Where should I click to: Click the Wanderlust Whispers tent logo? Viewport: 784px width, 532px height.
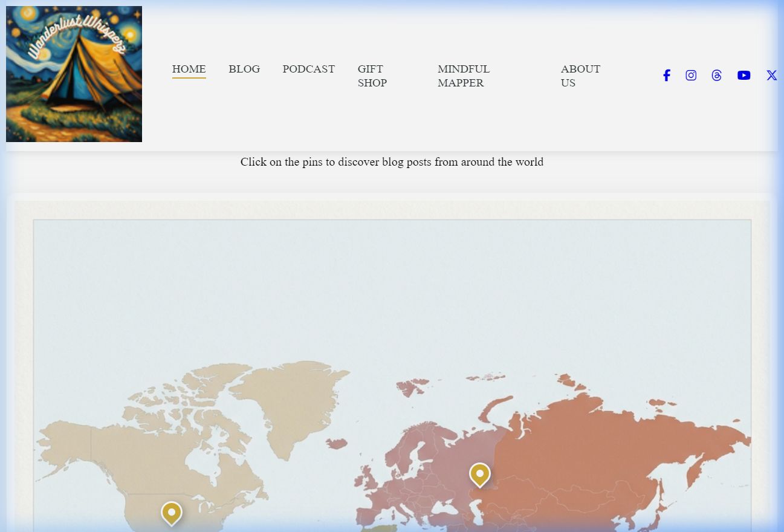click(74, 74)
